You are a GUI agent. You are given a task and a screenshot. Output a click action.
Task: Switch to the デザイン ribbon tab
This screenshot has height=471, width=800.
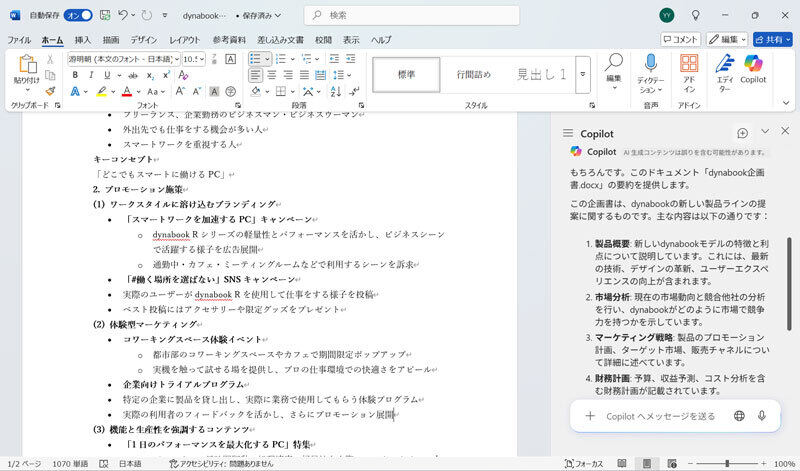[x=143, y=40]
